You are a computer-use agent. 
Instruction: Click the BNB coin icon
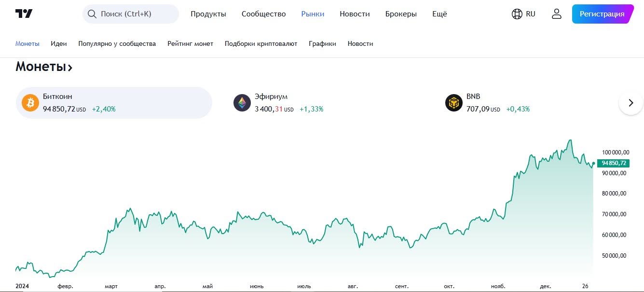[x=454, y=103]
